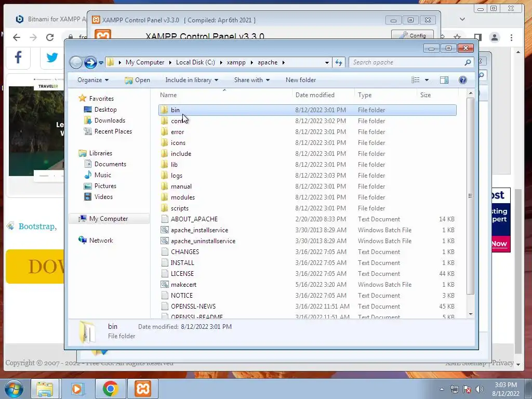This screenshot has width=532, height=399.
Task: Select the makecert batch file icon
Action: click(x=165, y=284)
